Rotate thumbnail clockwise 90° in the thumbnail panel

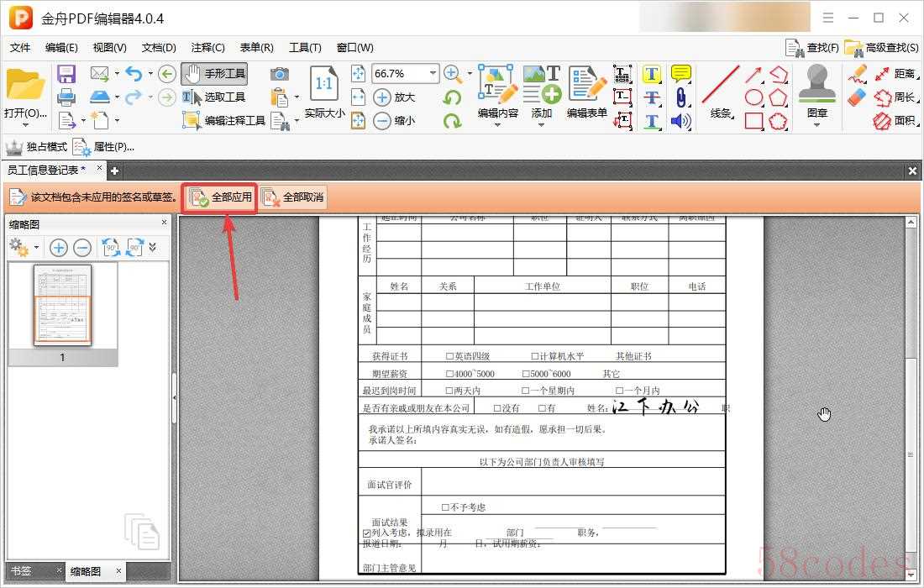point(134,247)
